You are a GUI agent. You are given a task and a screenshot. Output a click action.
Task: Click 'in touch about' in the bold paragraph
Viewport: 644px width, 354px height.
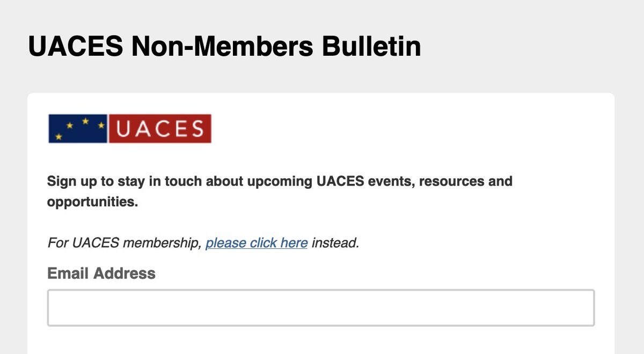pyautogui.click(x=196, y=181)
